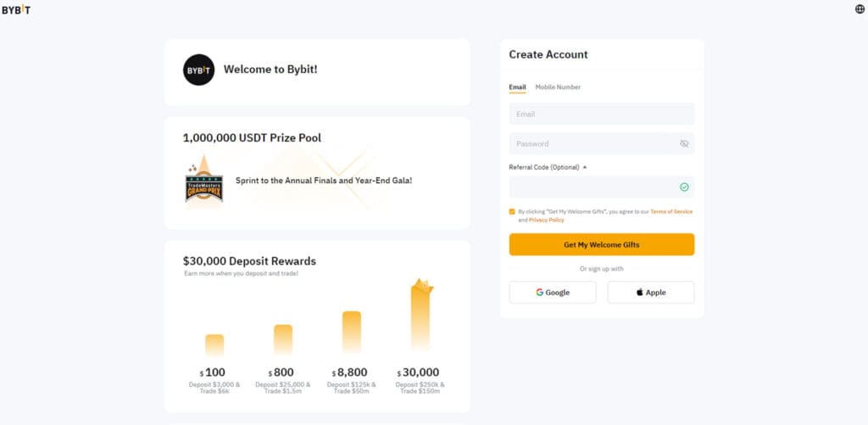Click "Deposit $25,000 & Trade $1.5m" text
The width and height of the screenshot is (868, 425).
(283, 388)
